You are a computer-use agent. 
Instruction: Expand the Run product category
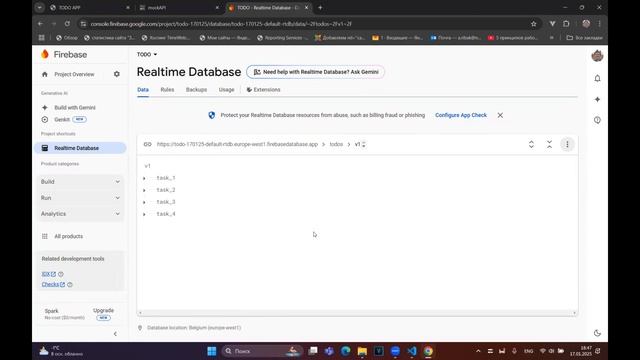(x=80, y=198)
